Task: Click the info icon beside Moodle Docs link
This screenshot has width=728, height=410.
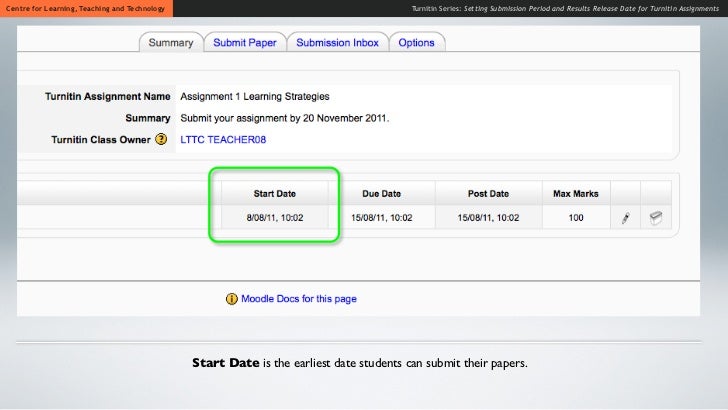Action: (x=231, y=299)
